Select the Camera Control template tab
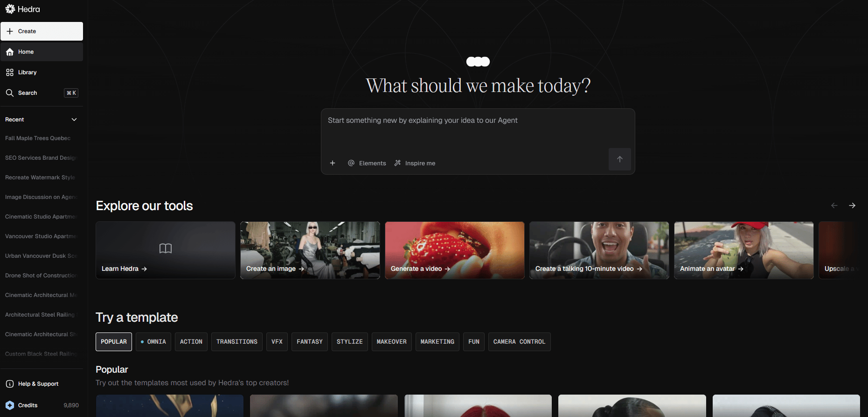 pyautogui.click(x=520, y=342)
